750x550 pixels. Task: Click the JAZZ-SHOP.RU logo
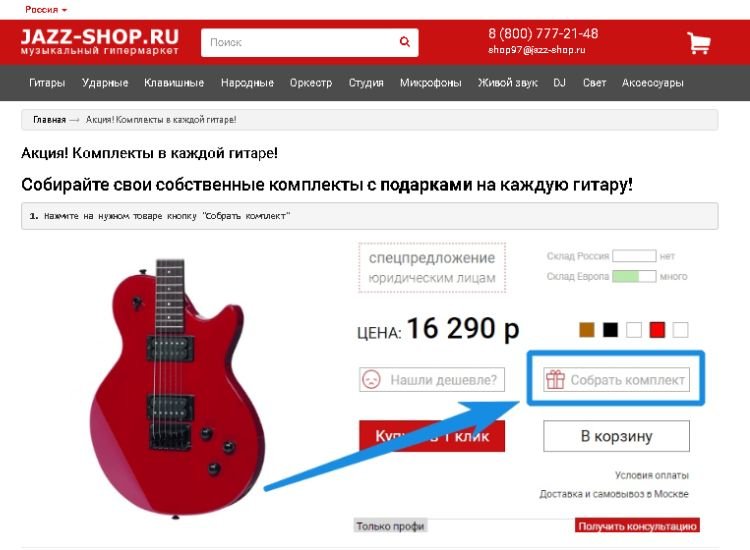(99, 42)
